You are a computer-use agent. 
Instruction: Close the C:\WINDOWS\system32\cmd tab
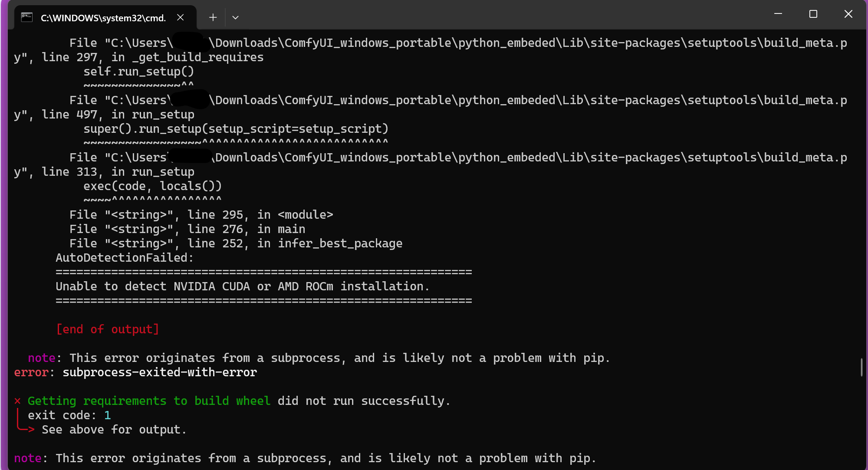tap(181, 17)
